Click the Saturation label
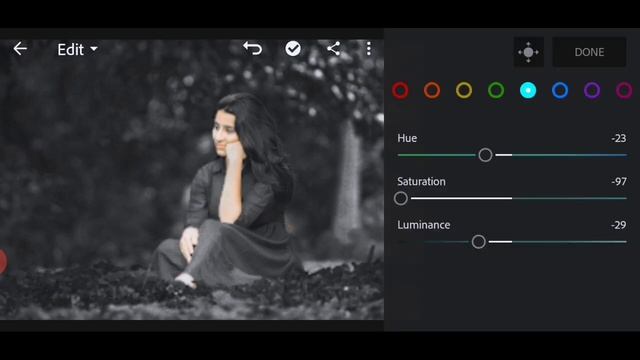Viewport: 640px width, 360px height. [421, 182]
